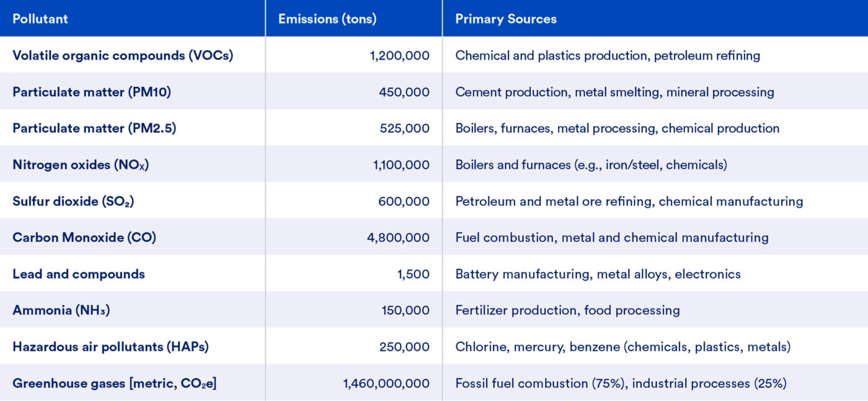Select the Greenhouse gases [metric, CO₂e] cell

[x=115, y=384]
